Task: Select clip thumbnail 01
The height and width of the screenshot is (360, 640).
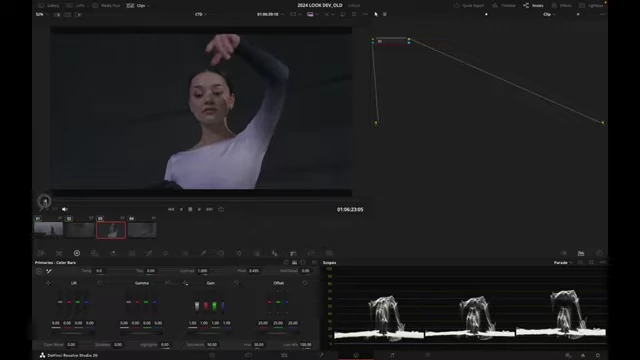Action: tap(48, 230)
